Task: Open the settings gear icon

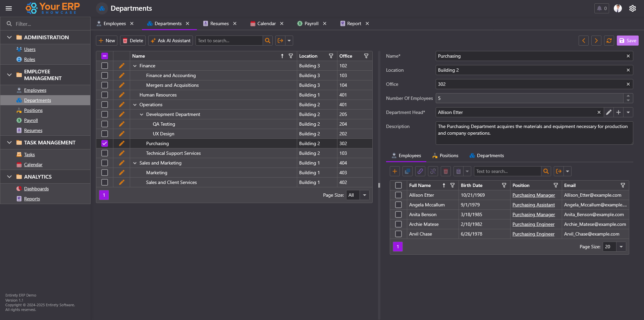Action: [x=632, y=8]
